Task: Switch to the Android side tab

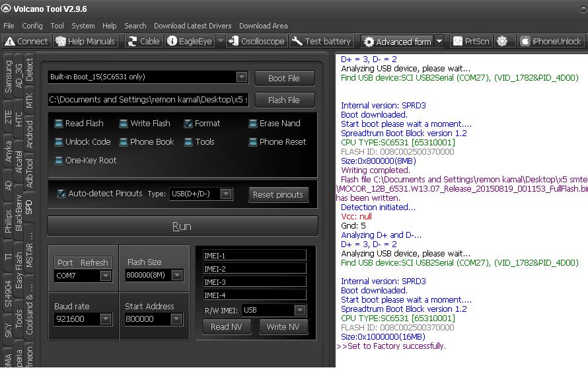Action: pyautogui.click(x=29, y=134)
